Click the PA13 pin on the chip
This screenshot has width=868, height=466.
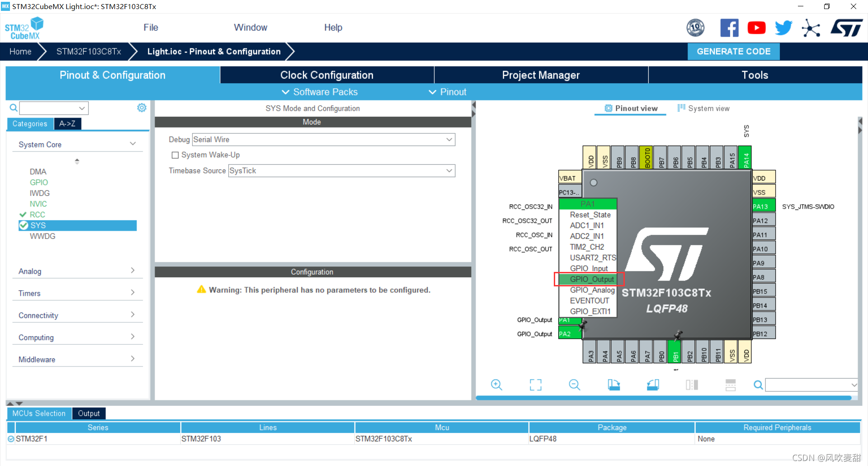click(764, 206)
